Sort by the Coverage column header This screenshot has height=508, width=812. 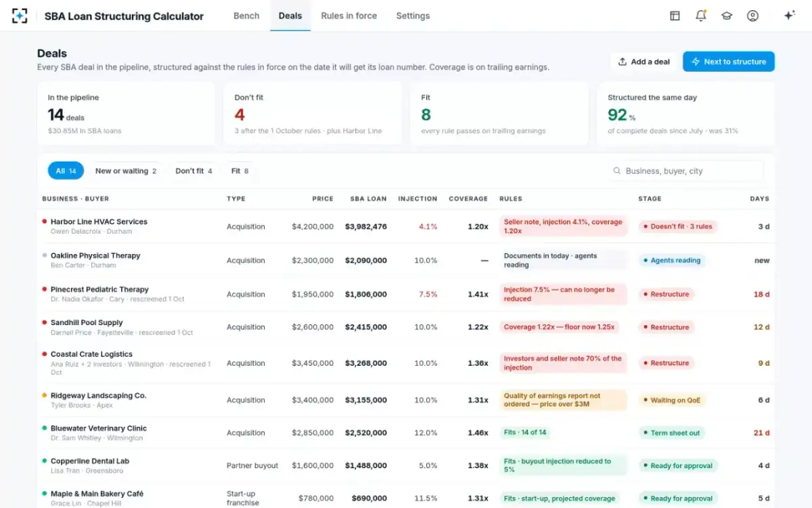click(468, 198)
